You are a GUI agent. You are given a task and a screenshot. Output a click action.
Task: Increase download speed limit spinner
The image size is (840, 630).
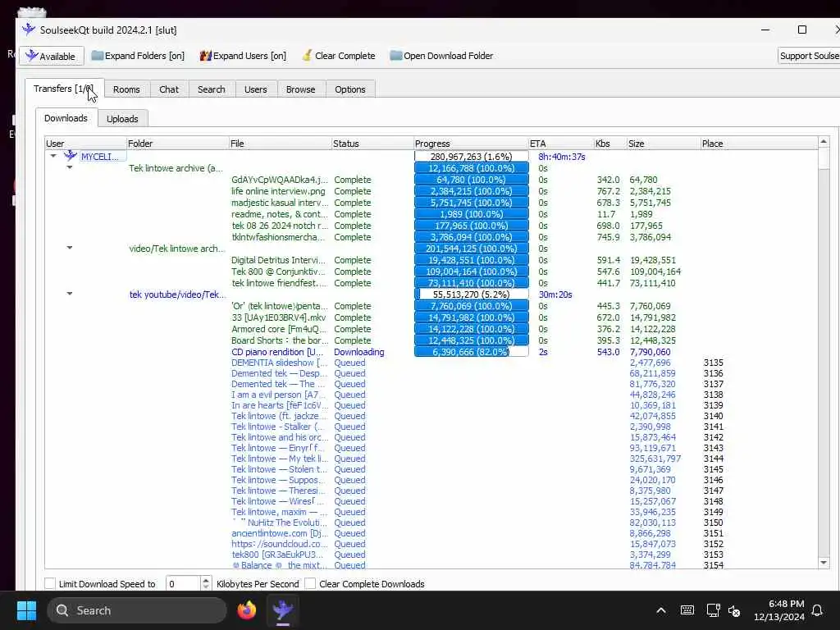[x=206, y=580]
